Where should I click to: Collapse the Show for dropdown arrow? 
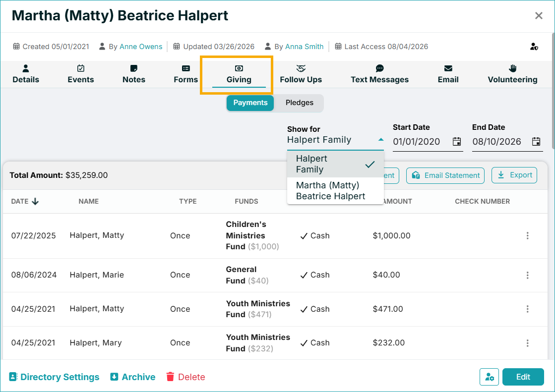[380, 140]
